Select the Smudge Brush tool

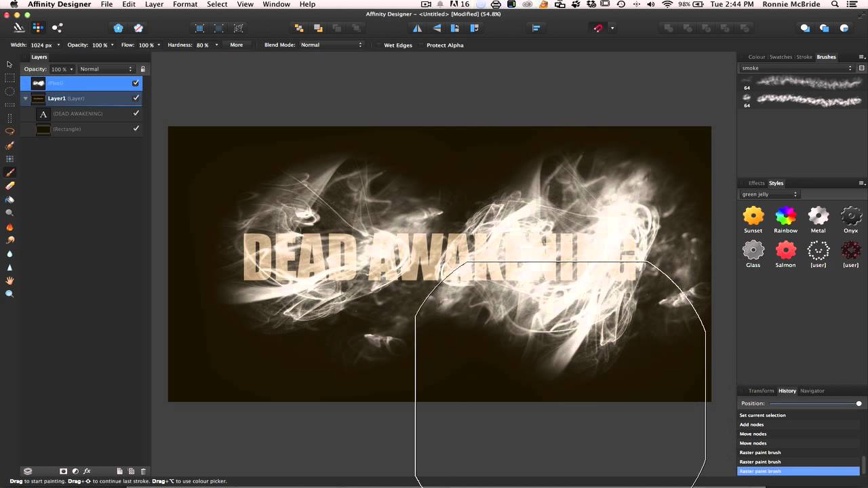pos(9,240)
